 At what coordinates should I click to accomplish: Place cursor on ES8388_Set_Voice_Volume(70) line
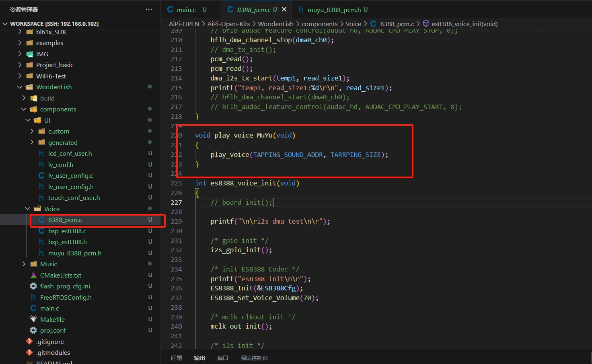264,298
